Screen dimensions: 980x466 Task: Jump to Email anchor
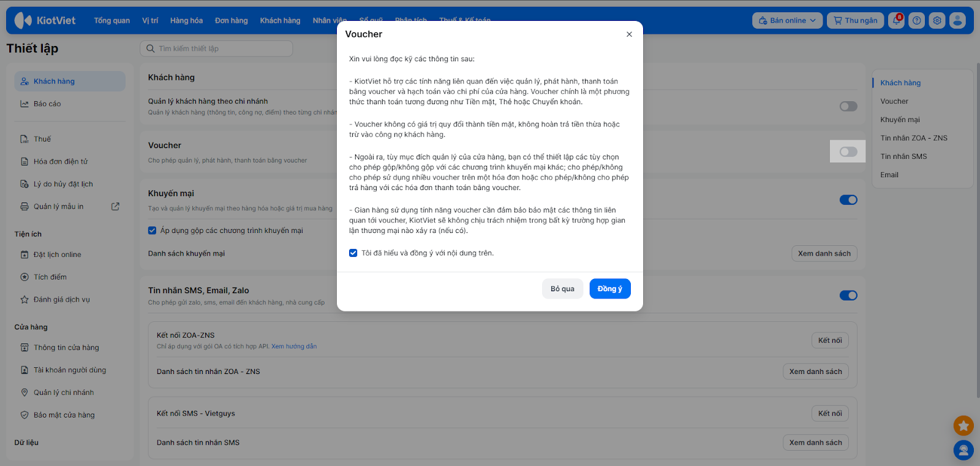pyautogui.click(x=889, y=175)
